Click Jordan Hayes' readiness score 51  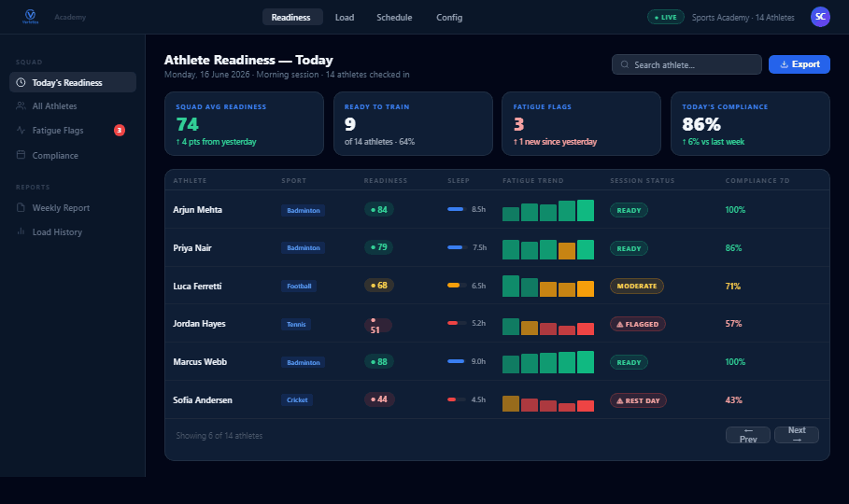[x=377, y=326]
